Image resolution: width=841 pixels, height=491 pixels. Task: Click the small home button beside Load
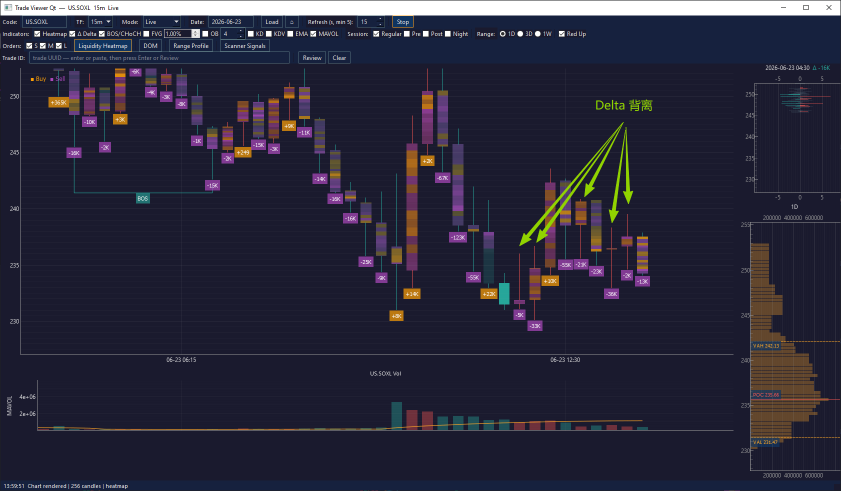pyautogui.click(x=291, y=22)
